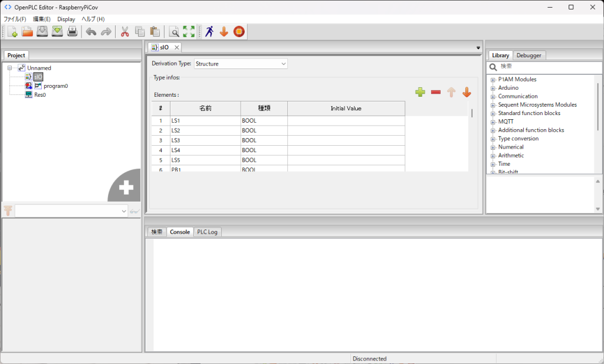Redo the last undone action
This screenshot has height=364, width=604.
(106, 32)
